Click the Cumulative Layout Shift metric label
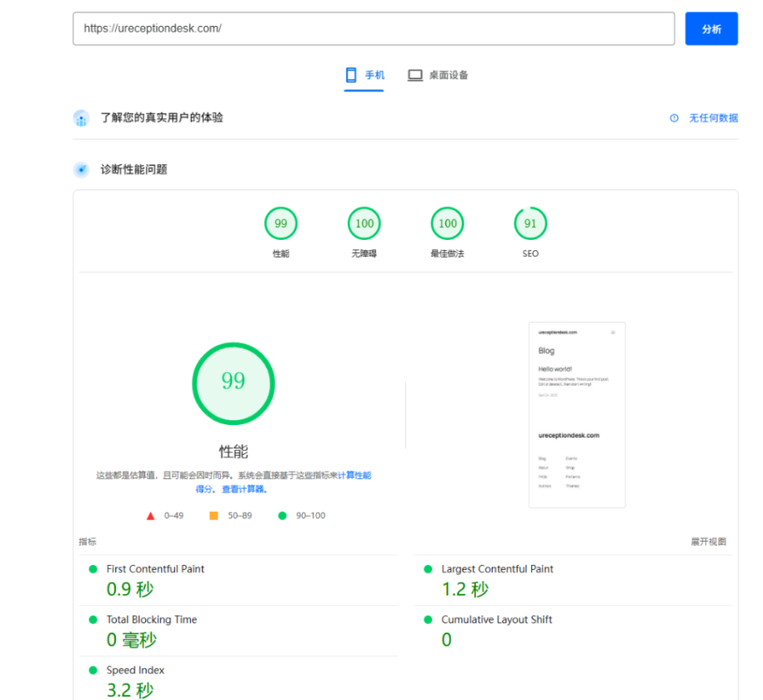Screen dimensions: 763x700 pos(496,620)
